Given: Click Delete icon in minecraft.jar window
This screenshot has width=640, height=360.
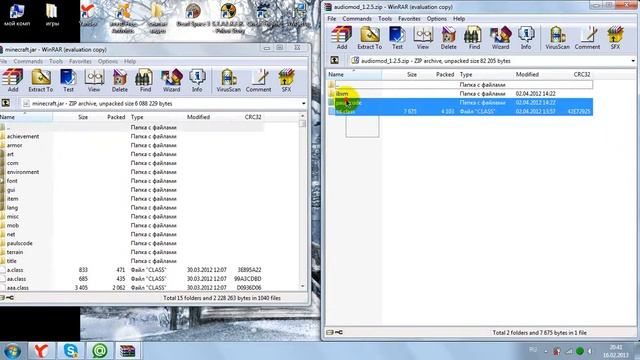Looking at the screenshot, I should point(120,80).
